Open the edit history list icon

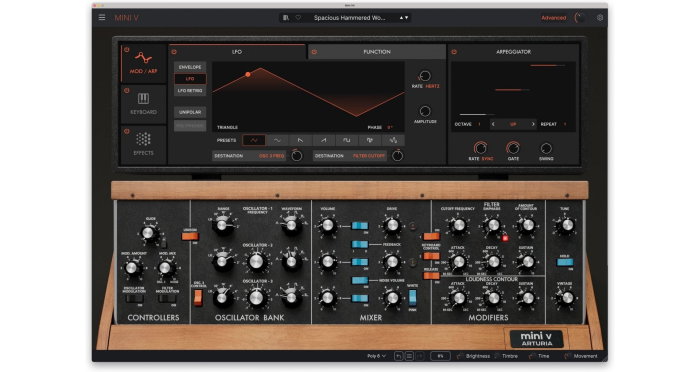click(408, 356)
